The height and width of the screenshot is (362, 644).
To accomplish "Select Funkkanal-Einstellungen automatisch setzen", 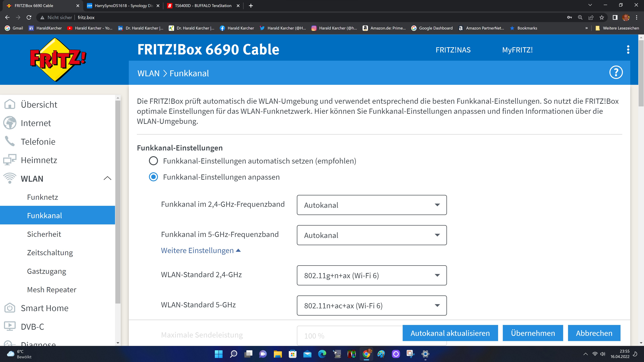I will click(153, 161).
